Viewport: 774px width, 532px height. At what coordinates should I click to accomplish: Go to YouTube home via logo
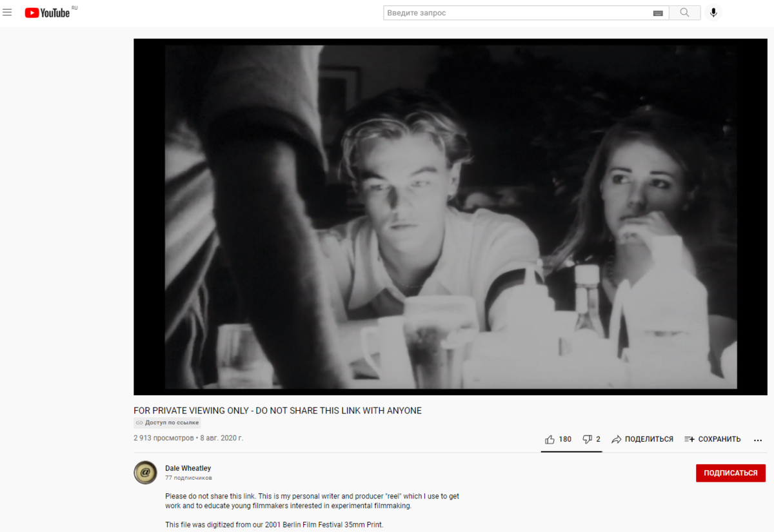(47, 12)
